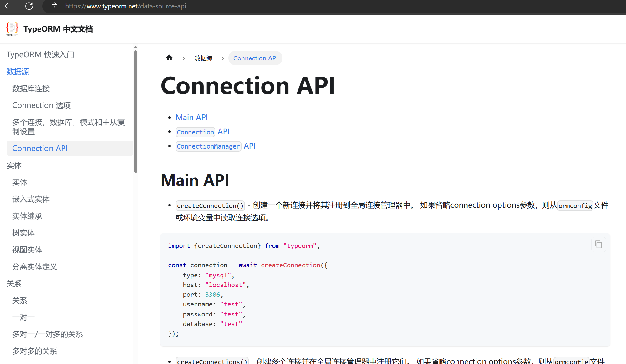Open 实体 sub-item in sidebar
Image resolution: width=626 pixels, height=364 pixels.
coord(20,182)
